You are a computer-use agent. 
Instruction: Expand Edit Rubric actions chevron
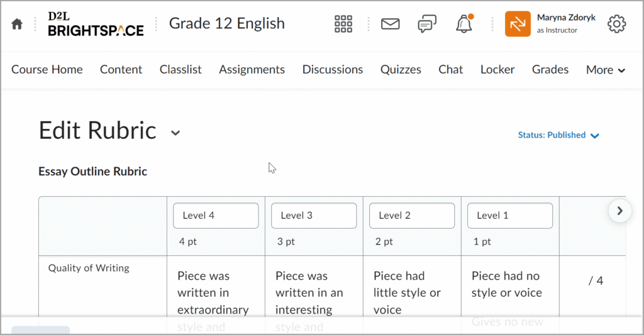pos(176,133)
